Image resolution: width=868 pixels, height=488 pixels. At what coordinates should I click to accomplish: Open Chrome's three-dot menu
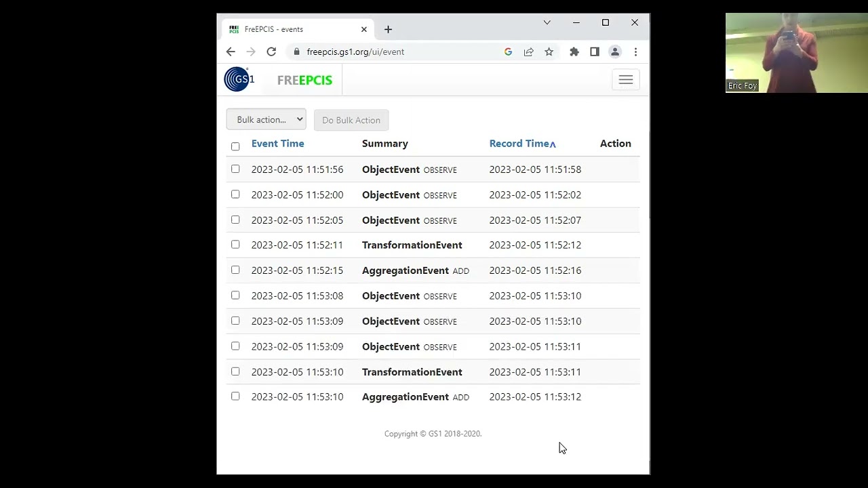pyautogui.click(x=635, y=52)
